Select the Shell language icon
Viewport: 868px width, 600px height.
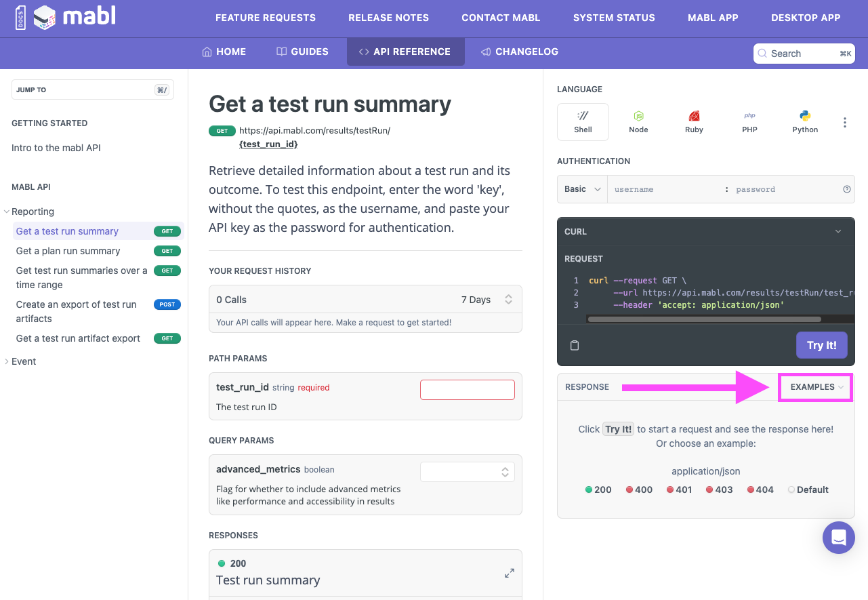[x=583, y=122]
